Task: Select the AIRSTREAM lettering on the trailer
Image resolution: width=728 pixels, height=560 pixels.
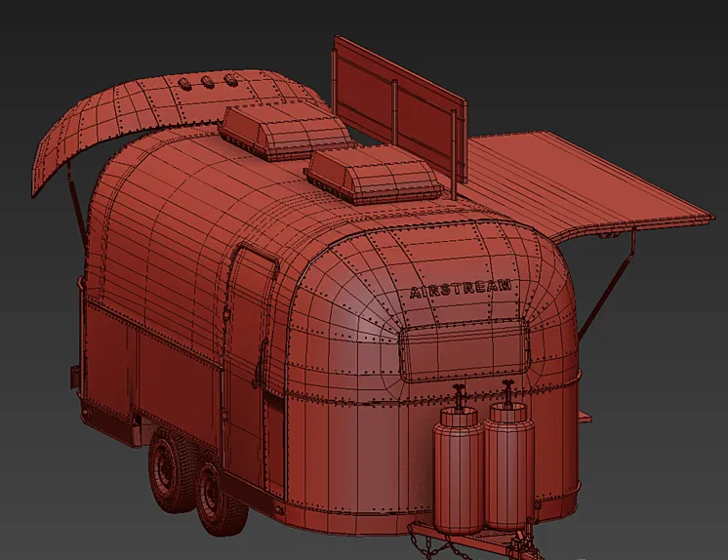Action: 461,289
